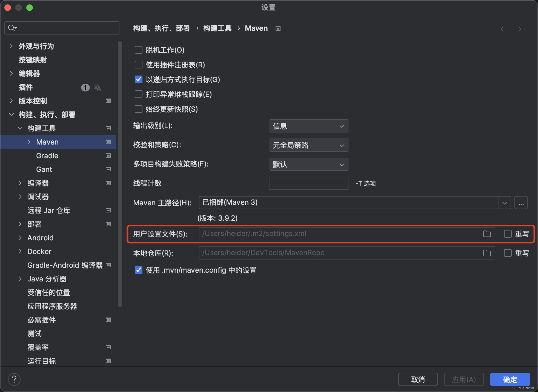Open the 校验和策略 dropdown

click(x=309, y=145)
